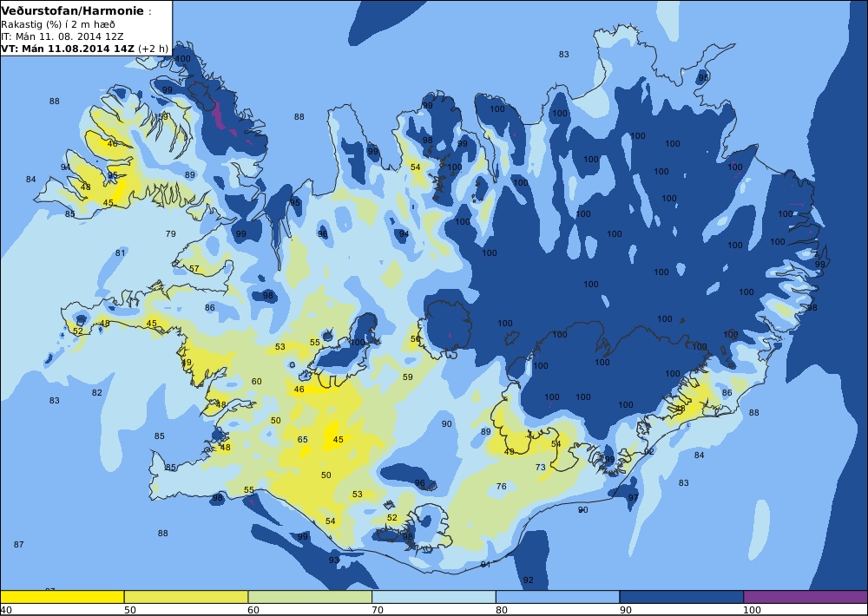Click the bright yellow 40–50 legend color
The height and width of the screenshot is (616, 868).
[x=62, y=597]
